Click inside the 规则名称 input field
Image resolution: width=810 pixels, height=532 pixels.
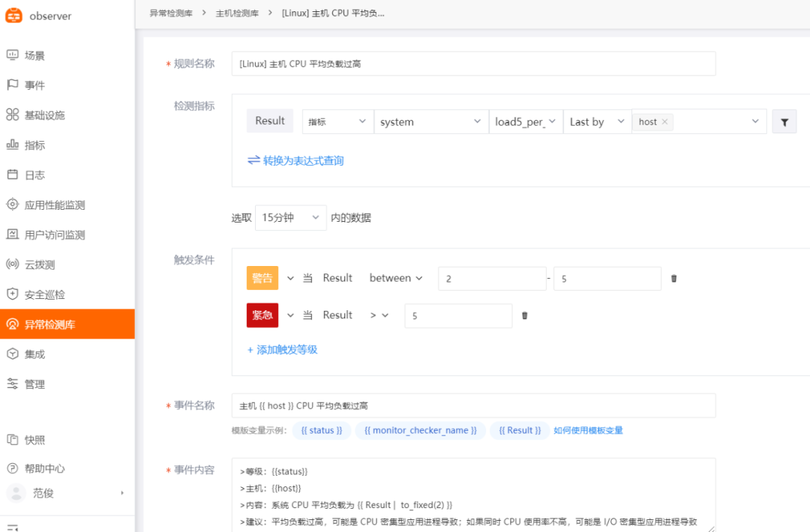coord(472,64)
